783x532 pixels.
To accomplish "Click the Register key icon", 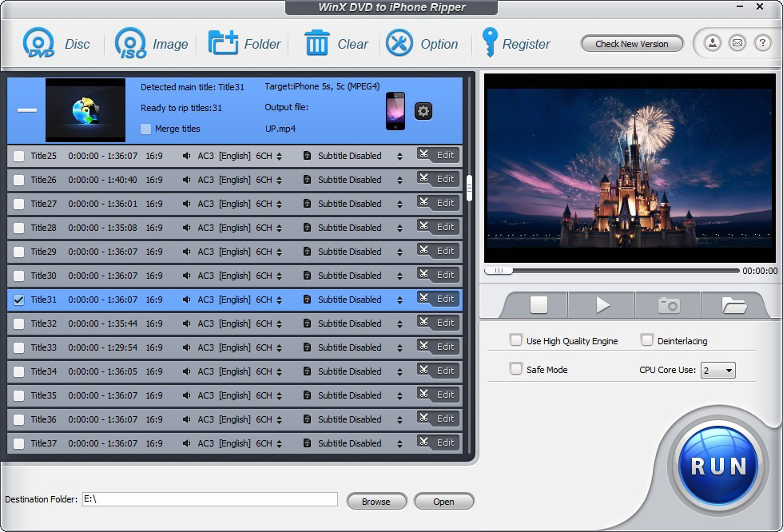I will pyautogui.click(x=491, y=43).
